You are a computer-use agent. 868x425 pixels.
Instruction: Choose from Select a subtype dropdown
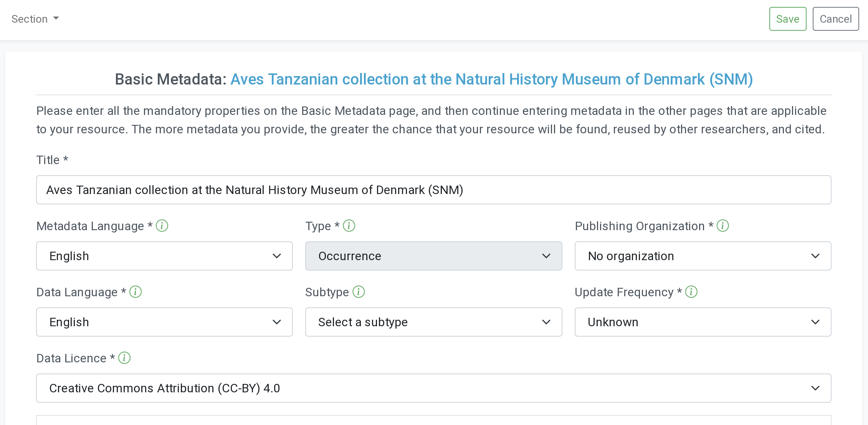tap(433, 322)
